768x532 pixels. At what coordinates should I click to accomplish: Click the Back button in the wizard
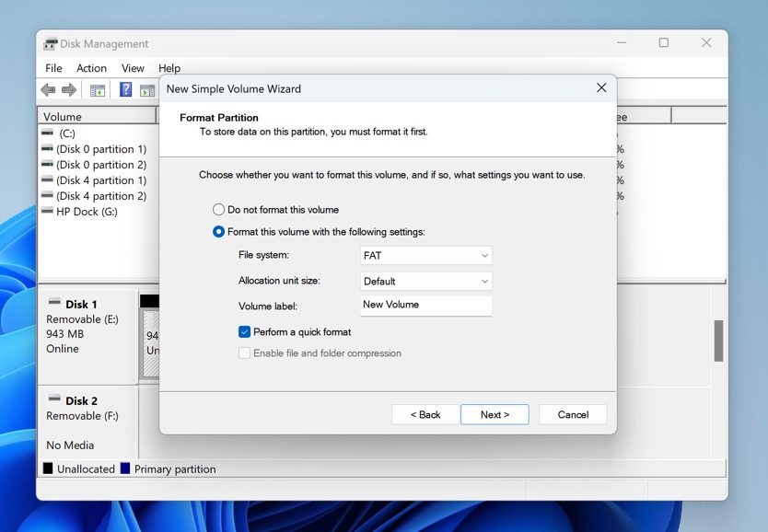pyautogui.click(x=425, y=414)
